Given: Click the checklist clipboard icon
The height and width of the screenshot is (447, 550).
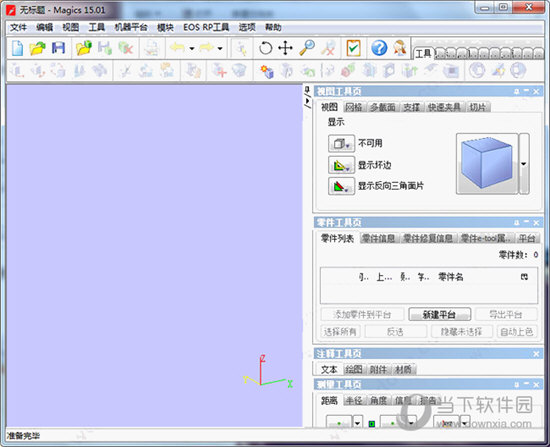Looking at the screenshot, I should (353, 48).
